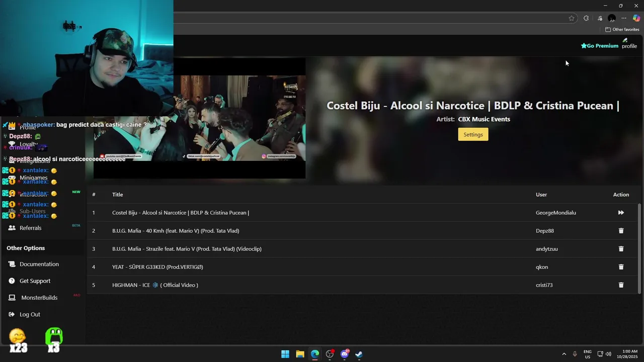The height and width of the screenshot is (362, 644).
Task: Select title YEAT - SÜPER G33KED
Action: pos(157,267)
